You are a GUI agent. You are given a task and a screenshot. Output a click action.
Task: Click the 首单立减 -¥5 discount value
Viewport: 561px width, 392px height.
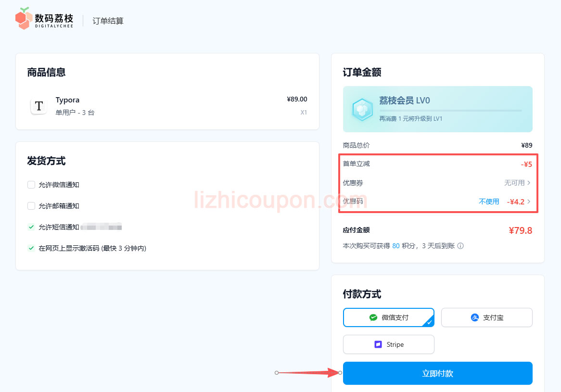point(526,164)
